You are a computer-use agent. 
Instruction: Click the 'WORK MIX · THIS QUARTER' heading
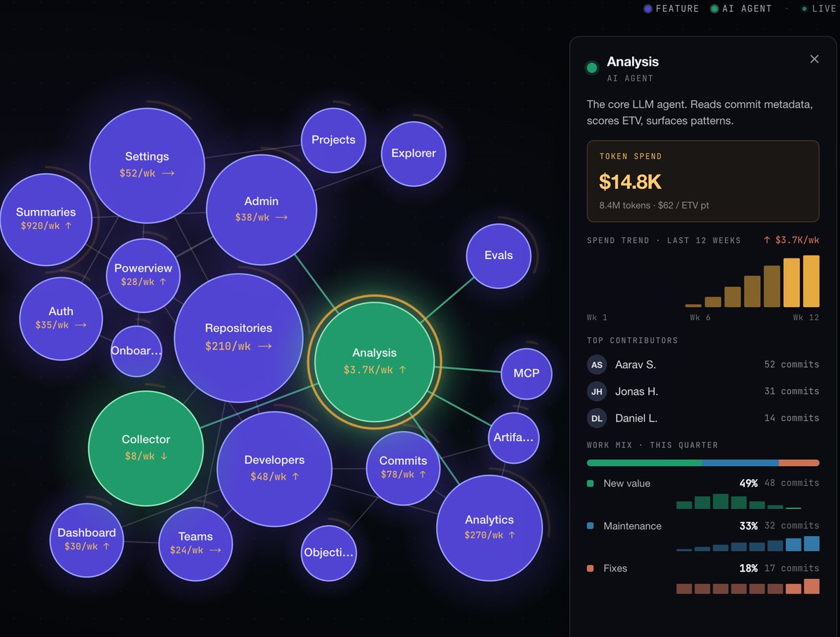652,445
